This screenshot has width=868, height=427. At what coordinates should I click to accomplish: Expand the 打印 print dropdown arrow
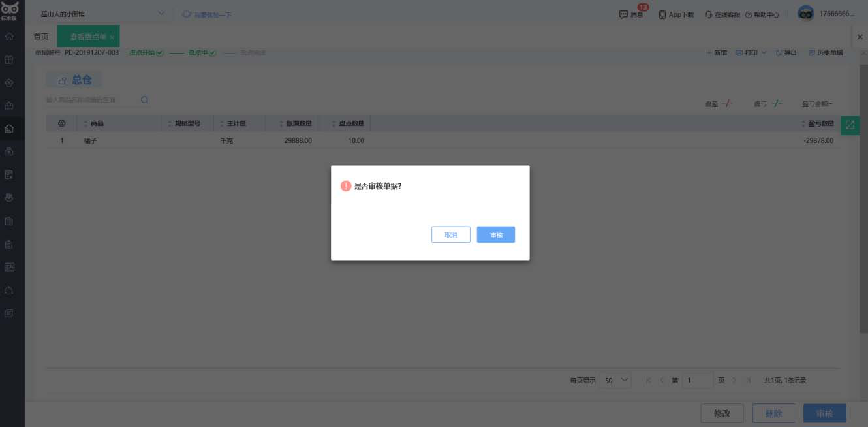764,52
